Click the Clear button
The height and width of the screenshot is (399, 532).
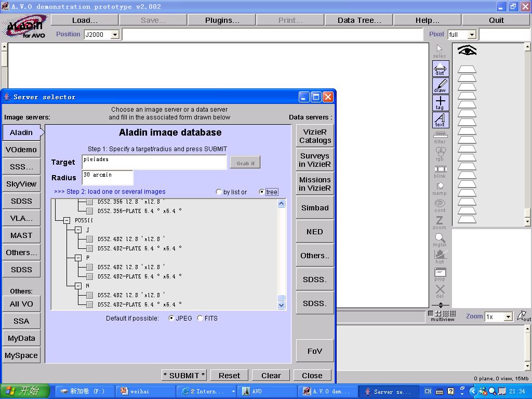click(x=271, y=376)
